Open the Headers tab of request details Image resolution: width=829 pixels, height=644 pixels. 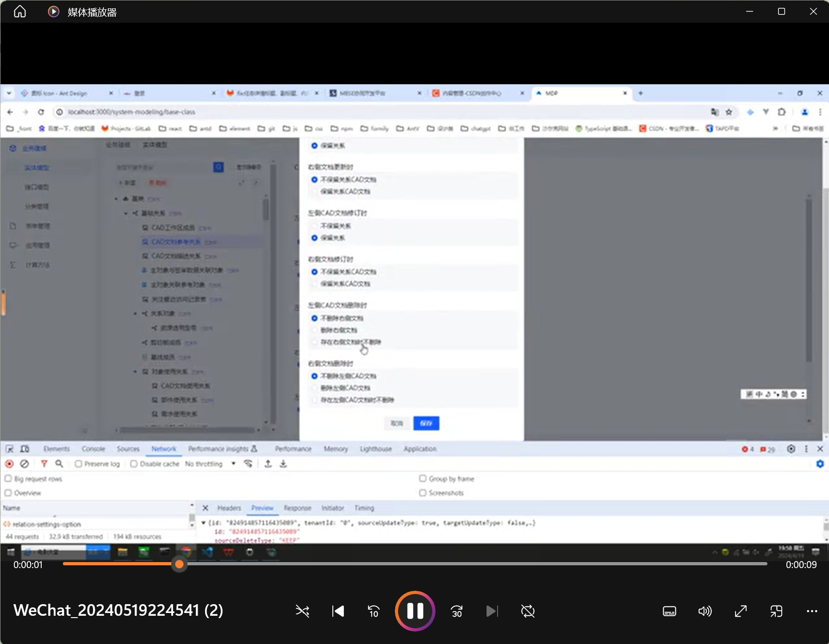pos(229,508)
